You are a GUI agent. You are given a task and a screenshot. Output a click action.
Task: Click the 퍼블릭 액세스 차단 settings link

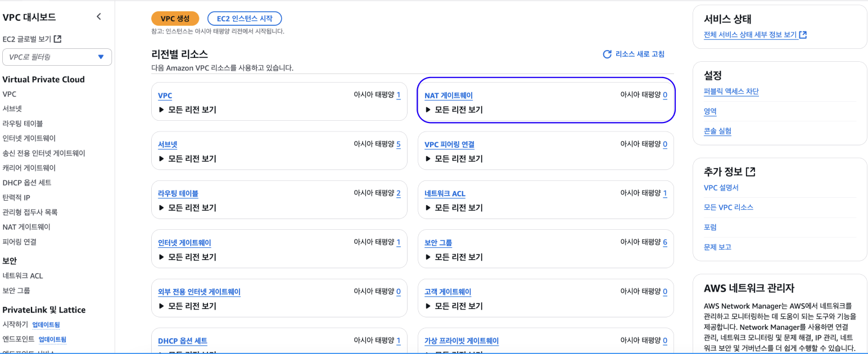pyautogui.click(x=731, y=92)
